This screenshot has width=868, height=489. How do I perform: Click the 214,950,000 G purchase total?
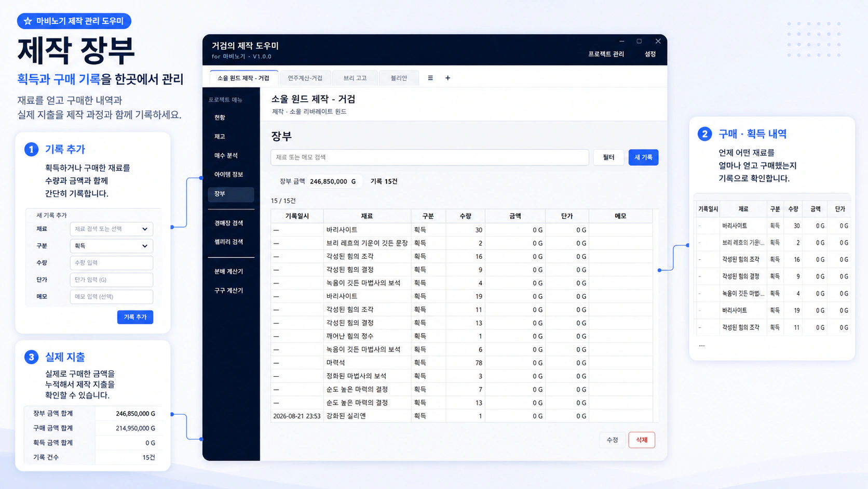[135, 428]
